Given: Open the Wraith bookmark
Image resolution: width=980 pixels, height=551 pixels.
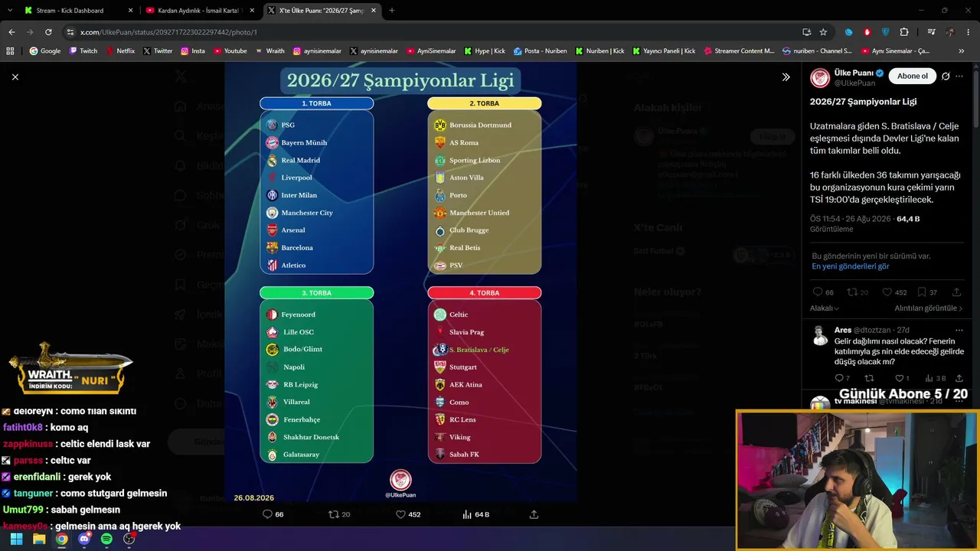Looking at the screenshot, I should pos(269,51).
